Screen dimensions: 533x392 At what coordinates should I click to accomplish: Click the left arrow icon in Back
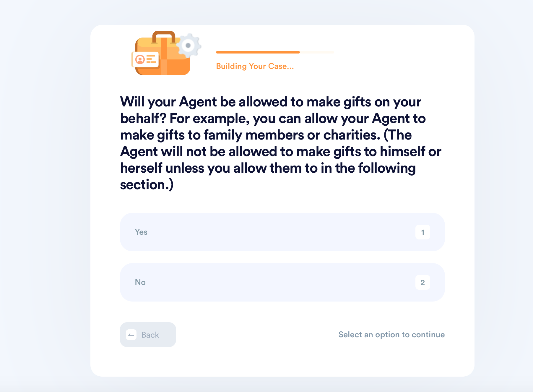[x=131, y=335]
